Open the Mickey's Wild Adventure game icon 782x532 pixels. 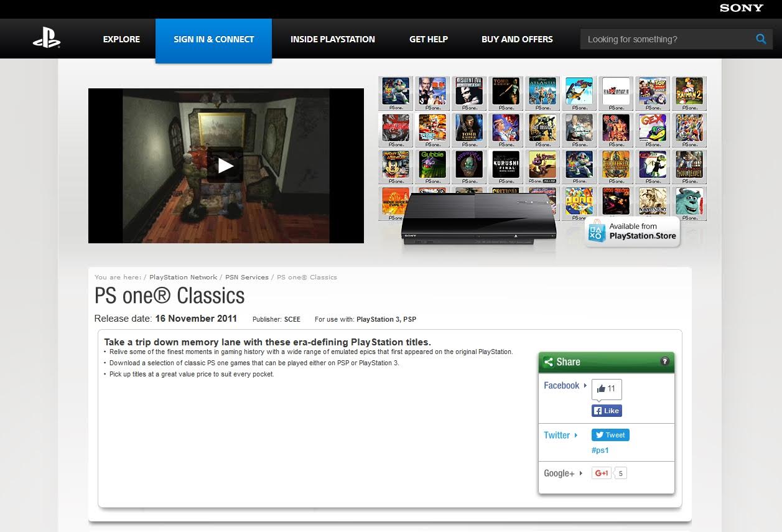396,166
